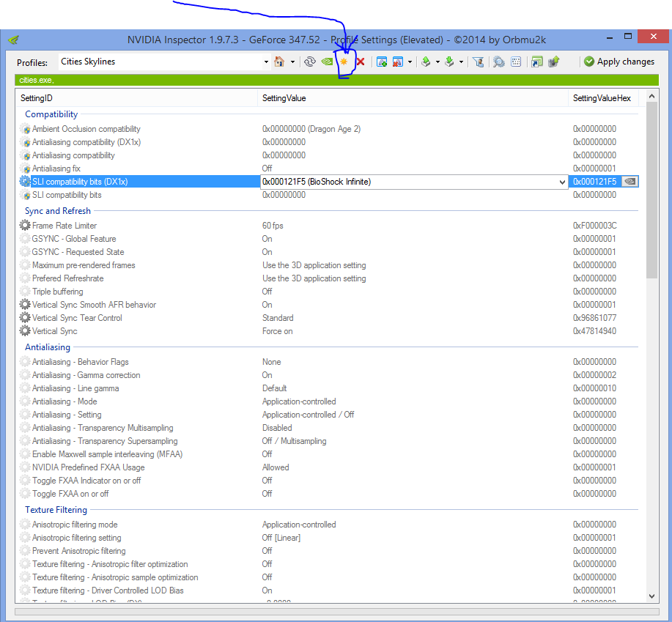Click the refresh profiles icon
672x622 pixels.
tap(310, 62)
